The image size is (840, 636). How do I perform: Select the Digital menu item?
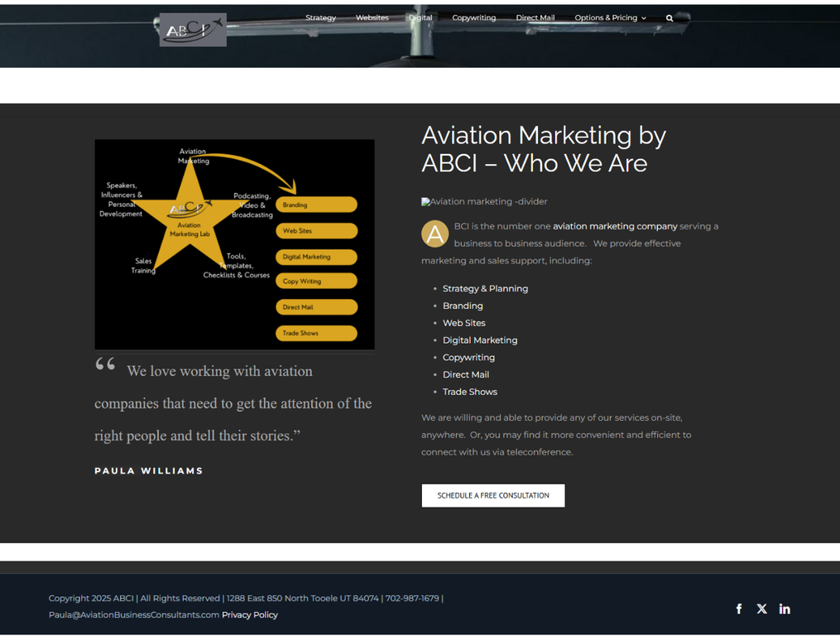(420, 17)
